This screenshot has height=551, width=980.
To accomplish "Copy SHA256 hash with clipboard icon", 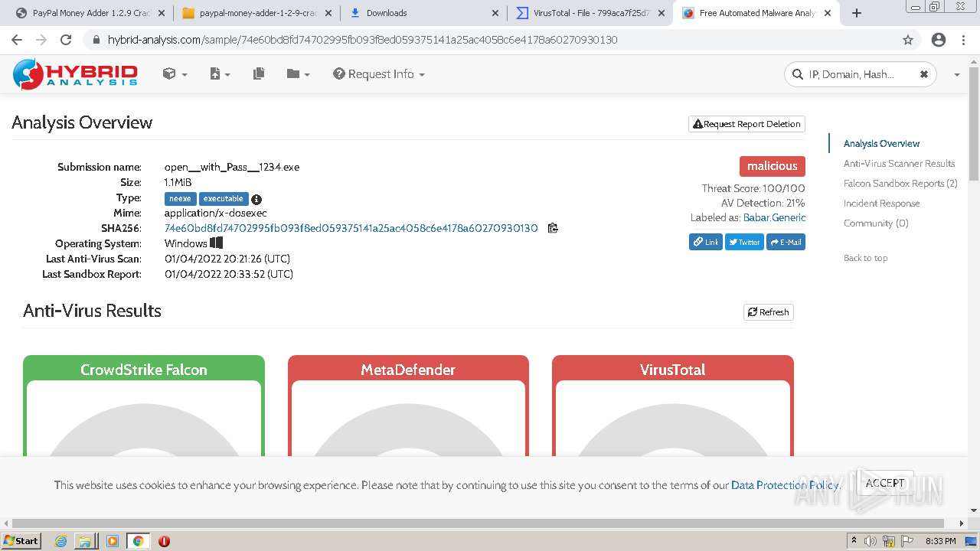I will coord(553,228).
